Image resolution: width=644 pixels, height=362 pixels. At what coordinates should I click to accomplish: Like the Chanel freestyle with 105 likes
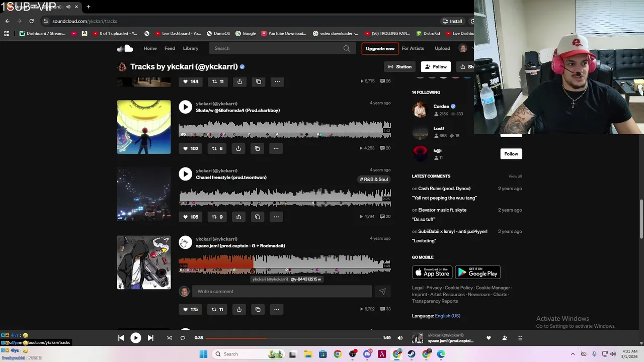tap(191, 217)
